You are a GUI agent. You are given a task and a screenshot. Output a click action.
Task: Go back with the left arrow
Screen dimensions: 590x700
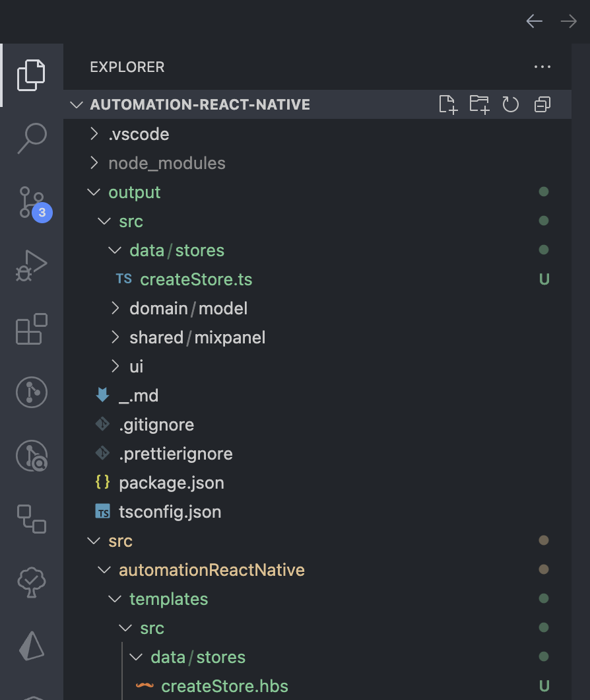click(534, 22)
